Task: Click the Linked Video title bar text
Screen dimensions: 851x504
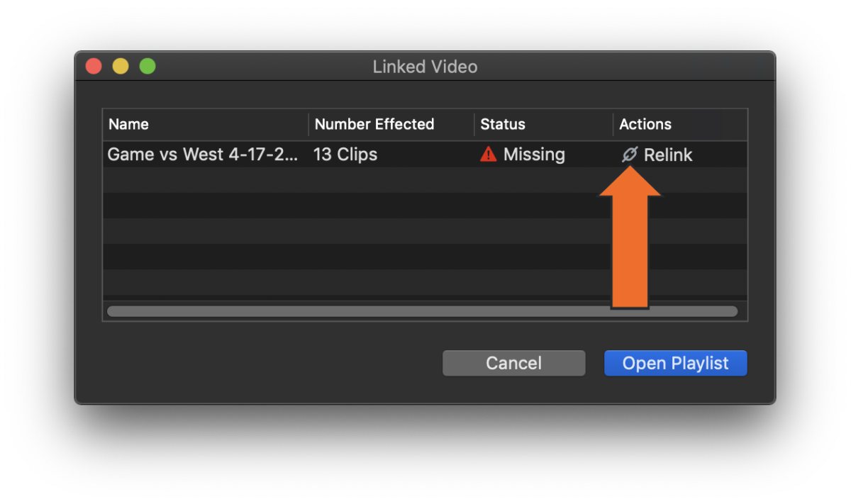Action: (425, 67)
